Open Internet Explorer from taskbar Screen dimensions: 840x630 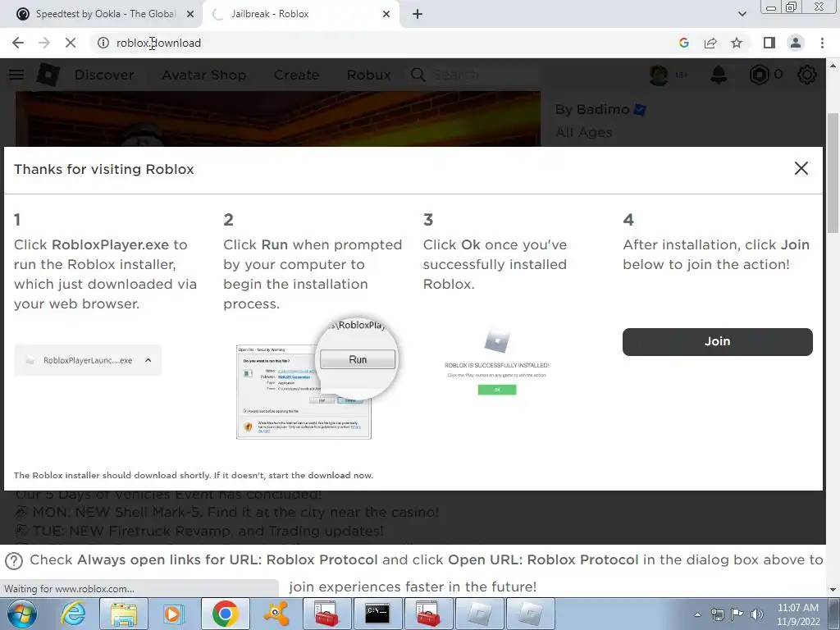pyautogui.click(x=72, y=614)
